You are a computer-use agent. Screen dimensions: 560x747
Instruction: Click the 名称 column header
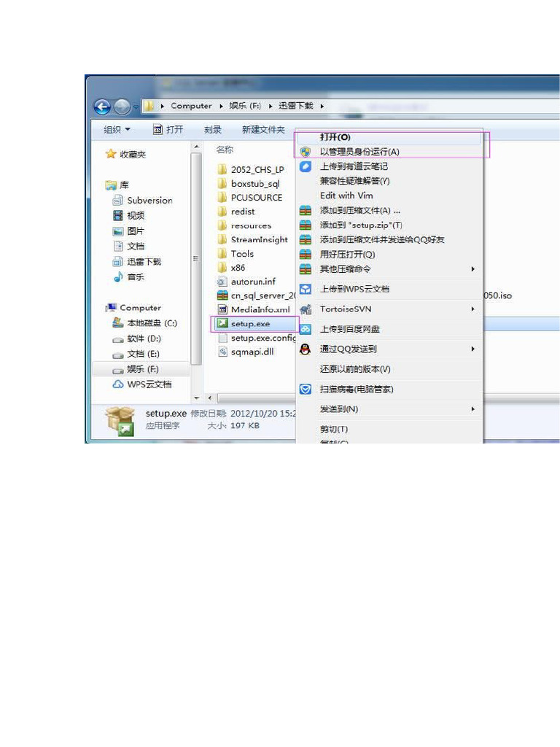coord(225,150)
